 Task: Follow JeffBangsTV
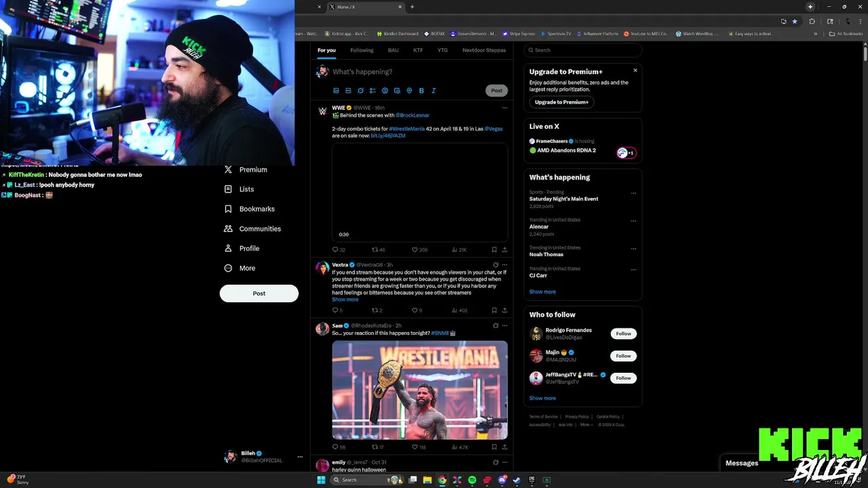pos(624,378)
